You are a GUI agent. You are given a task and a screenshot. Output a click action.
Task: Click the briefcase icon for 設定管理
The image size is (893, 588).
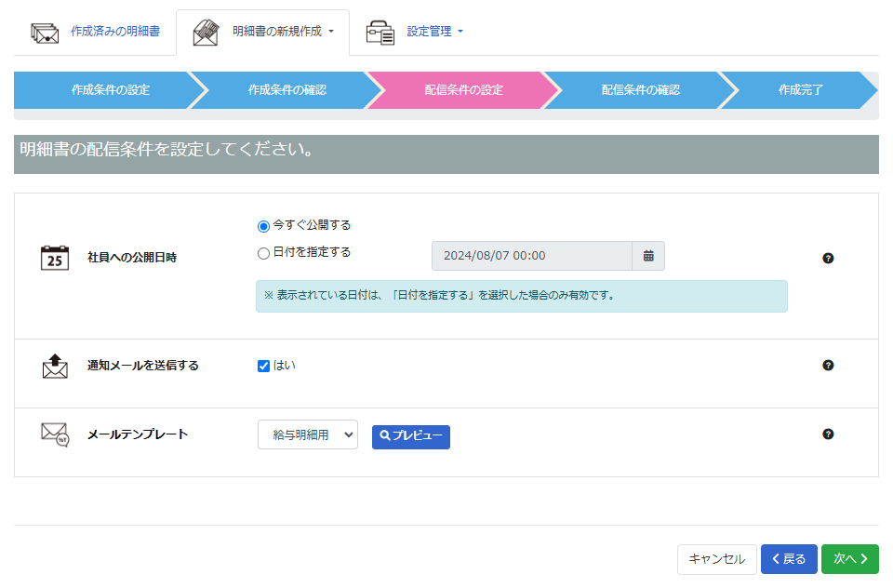point(380,32)
